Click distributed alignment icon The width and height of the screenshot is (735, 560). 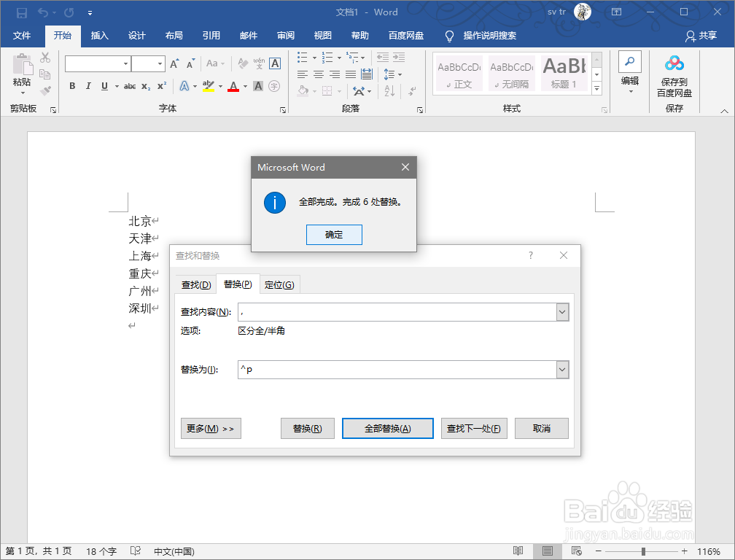367,74
